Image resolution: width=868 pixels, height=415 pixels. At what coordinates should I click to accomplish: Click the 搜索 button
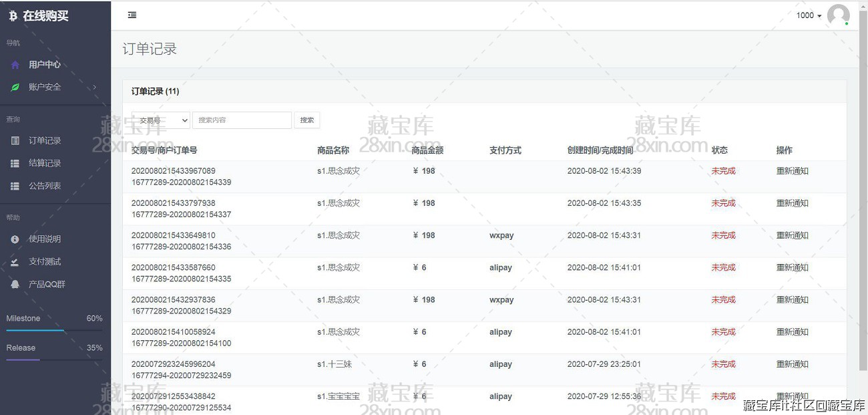pyautogui.click(x=307, y=120)
